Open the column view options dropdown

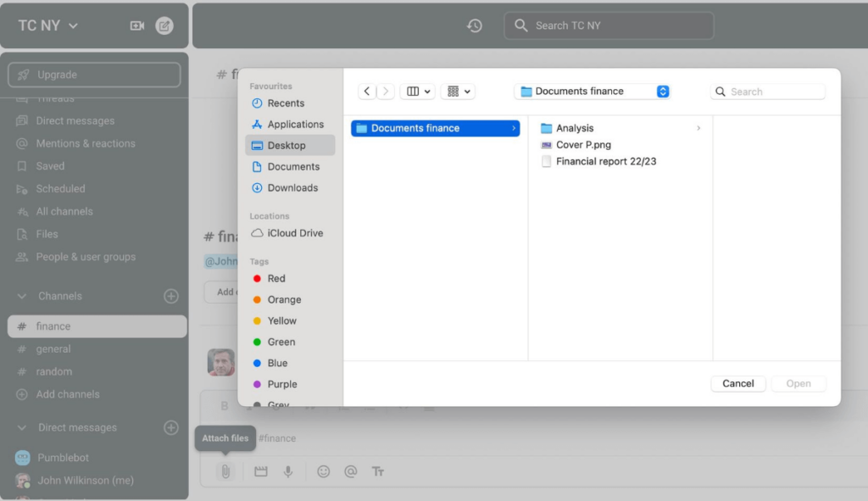tap(419, 92)
